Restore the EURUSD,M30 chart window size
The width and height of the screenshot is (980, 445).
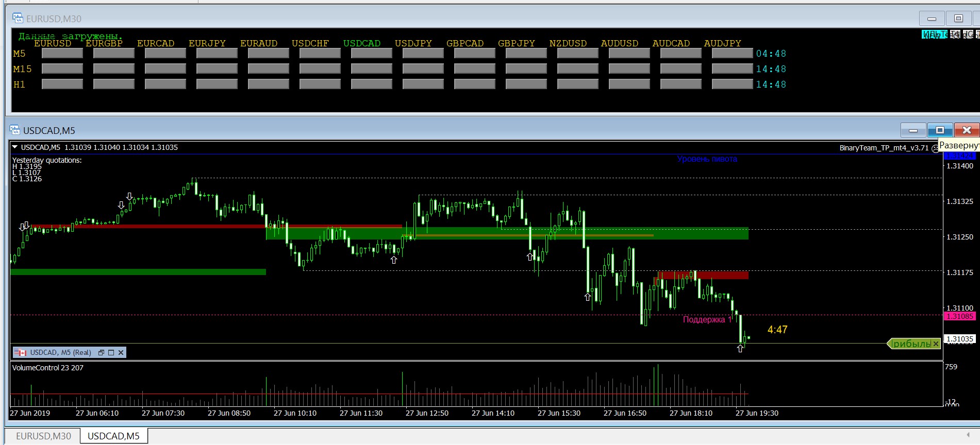click(958, 19)
